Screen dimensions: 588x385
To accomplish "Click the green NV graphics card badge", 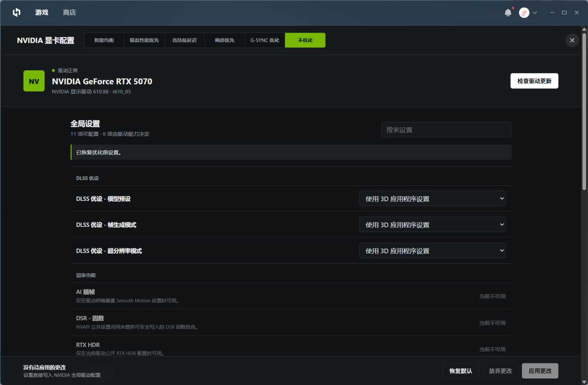I will [x=34, y=81].
